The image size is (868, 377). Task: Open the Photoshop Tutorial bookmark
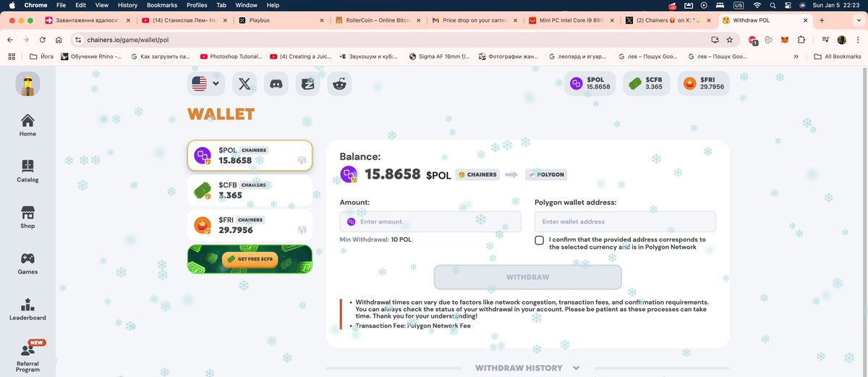[x=231, y=56]
